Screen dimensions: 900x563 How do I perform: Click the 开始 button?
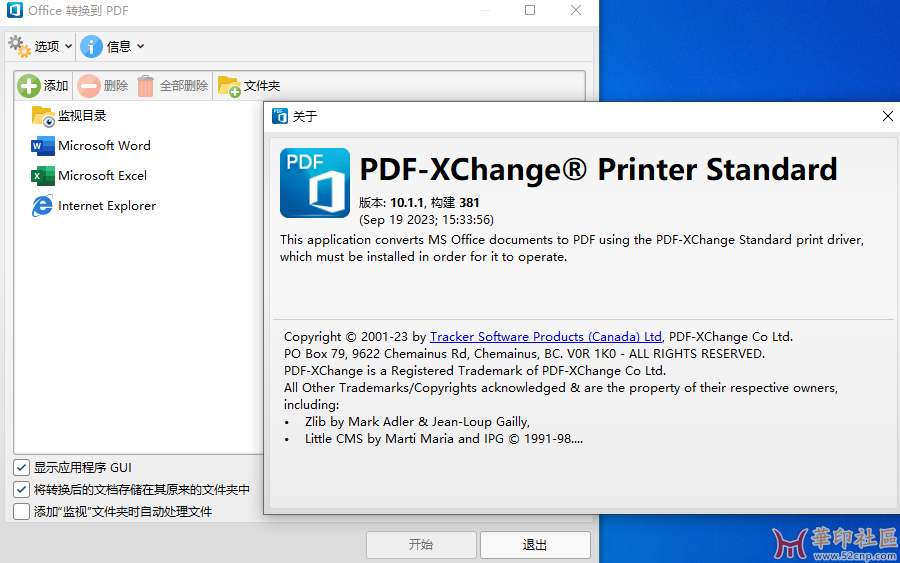click(x=421, y=544)
